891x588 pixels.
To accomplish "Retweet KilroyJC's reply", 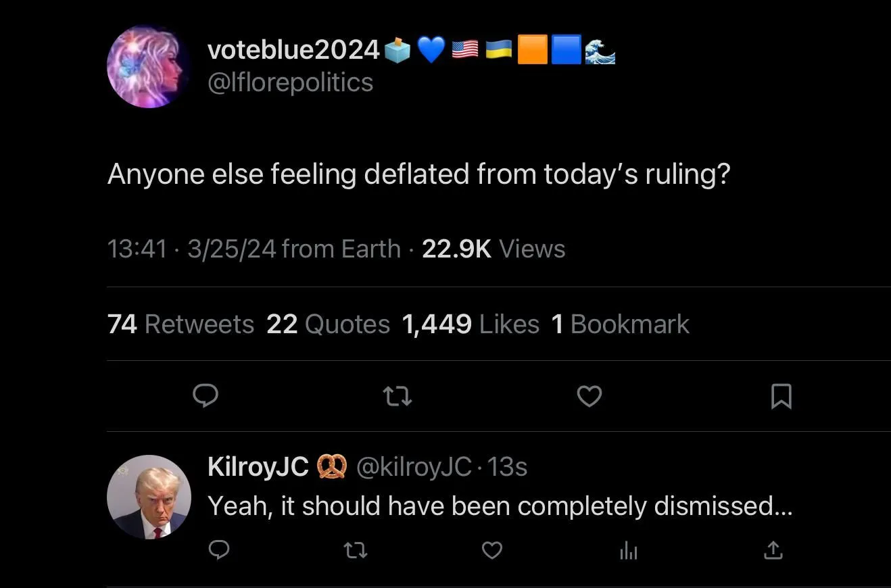I will (x=356, y=551).
